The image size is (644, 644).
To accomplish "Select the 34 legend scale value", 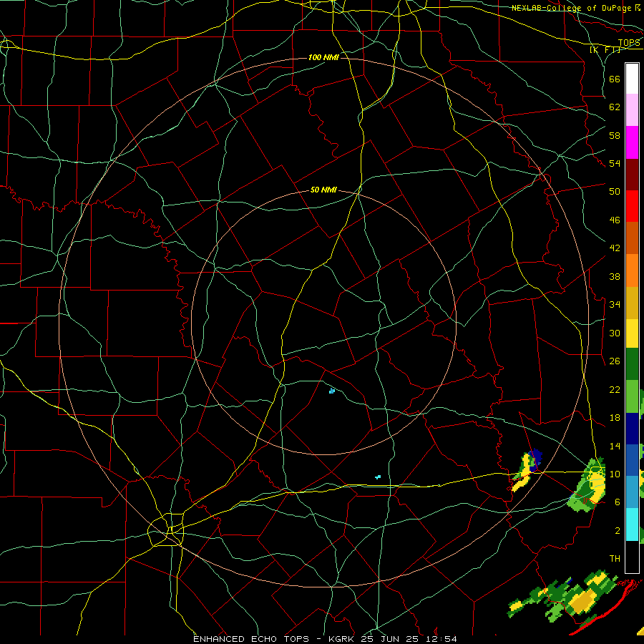I will tap(615, 305).
